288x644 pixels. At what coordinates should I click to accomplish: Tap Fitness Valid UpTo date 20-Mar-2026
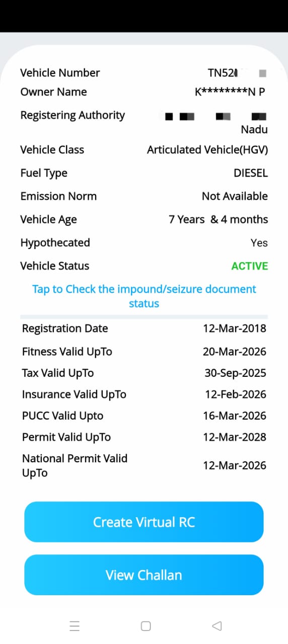pos(235,352)
